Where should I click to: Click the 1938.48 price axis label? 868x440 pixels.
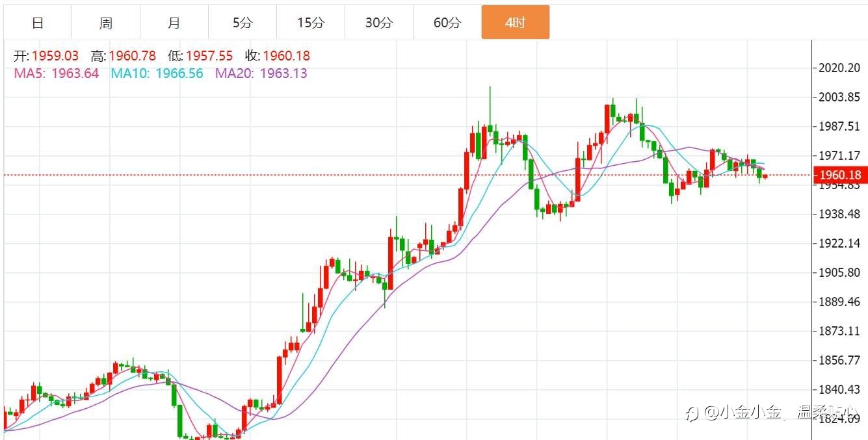(x=840, y=214)
